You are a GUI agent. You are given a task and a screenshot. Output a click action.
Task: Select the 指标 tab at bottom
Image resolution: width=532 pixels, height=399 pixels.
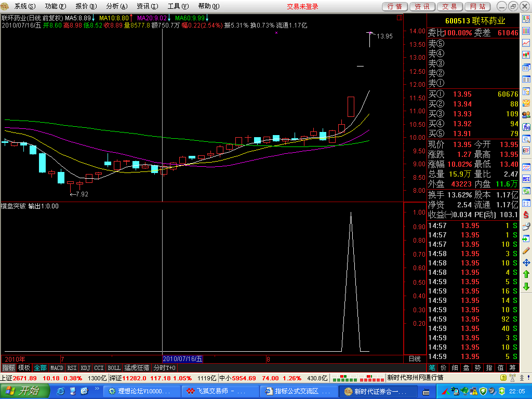(9, 368)
